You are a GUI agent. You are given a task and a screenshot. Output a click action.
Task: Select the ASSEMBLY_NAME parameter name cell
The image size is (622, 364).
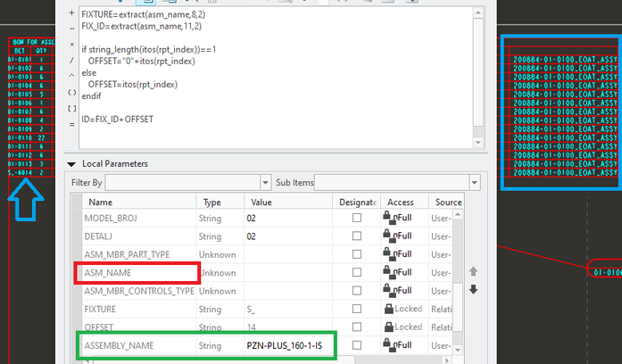click(x=139, y=346)
